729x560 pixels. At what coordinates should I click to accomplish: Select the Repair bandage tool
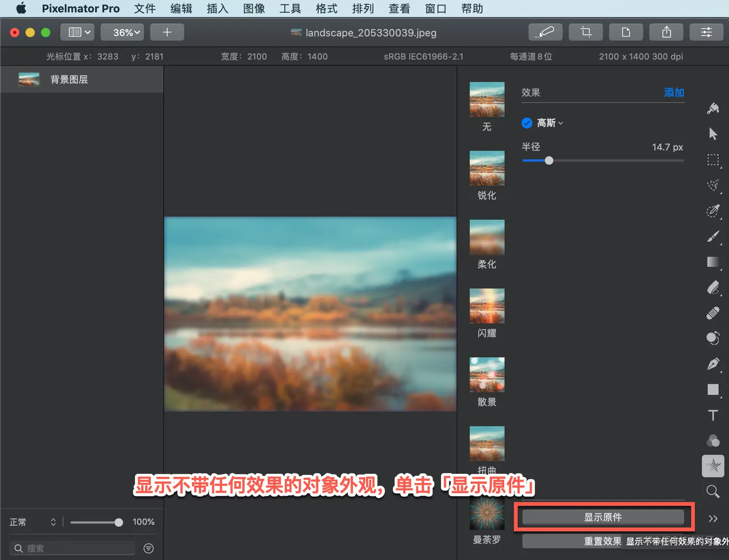click(x=713, y=313)
